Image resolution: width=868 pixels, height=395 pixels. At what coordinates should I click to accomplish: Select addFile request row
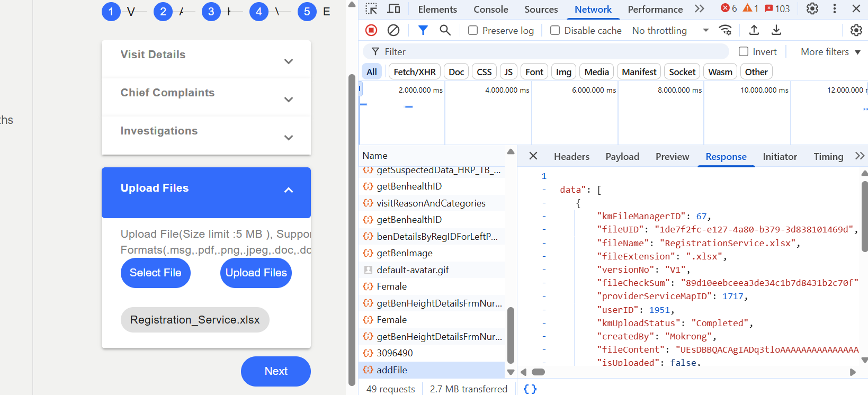pos(432,370)
